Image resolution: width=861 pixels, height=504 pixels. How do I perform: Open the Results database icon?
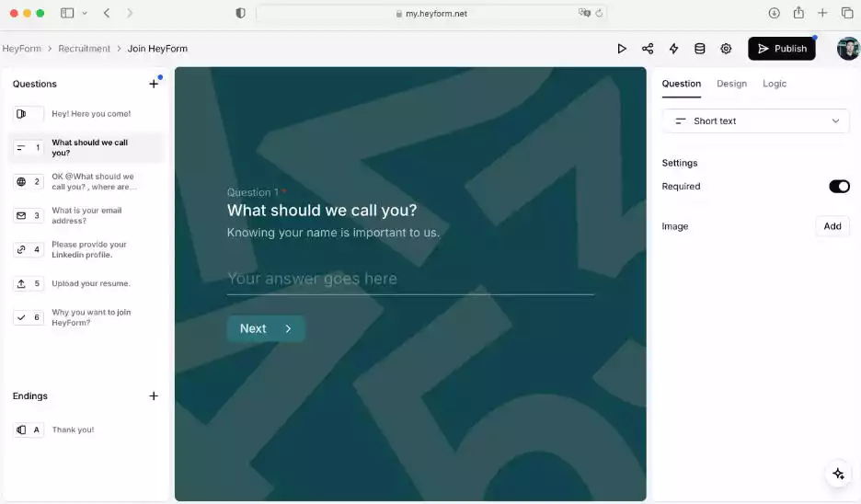click(x=699, y=49)
